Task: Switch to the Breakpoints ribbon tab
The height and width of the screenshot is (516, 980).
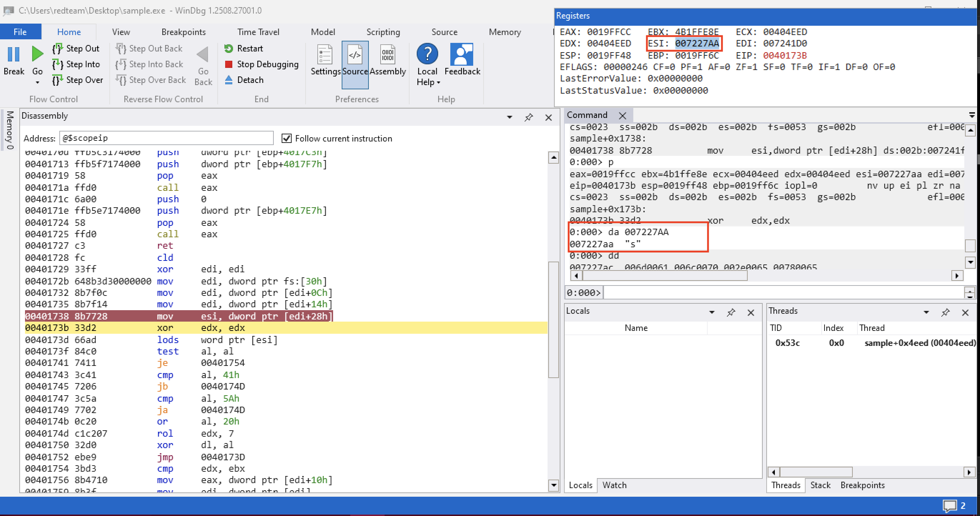Action: [183, 32]
